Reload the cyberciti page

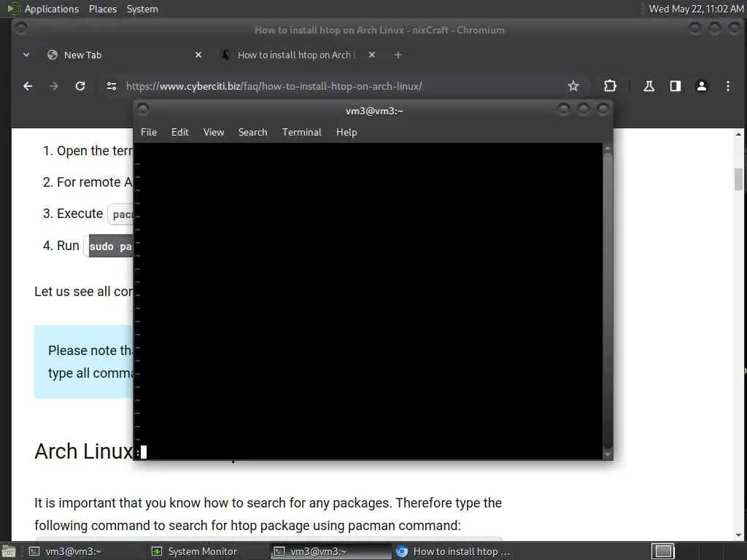point(80,86)
